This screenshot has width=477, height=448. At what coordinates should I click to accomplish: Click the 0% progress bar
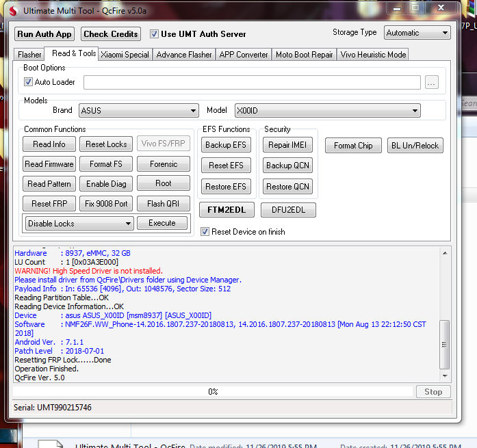click(213, 392)
